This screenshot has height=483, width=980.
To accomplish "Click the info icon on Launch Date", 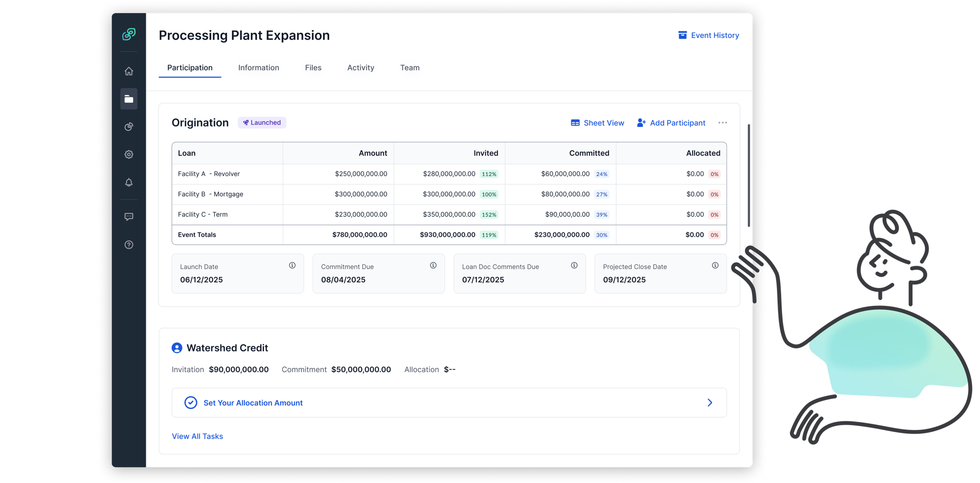I will (292, 265).
